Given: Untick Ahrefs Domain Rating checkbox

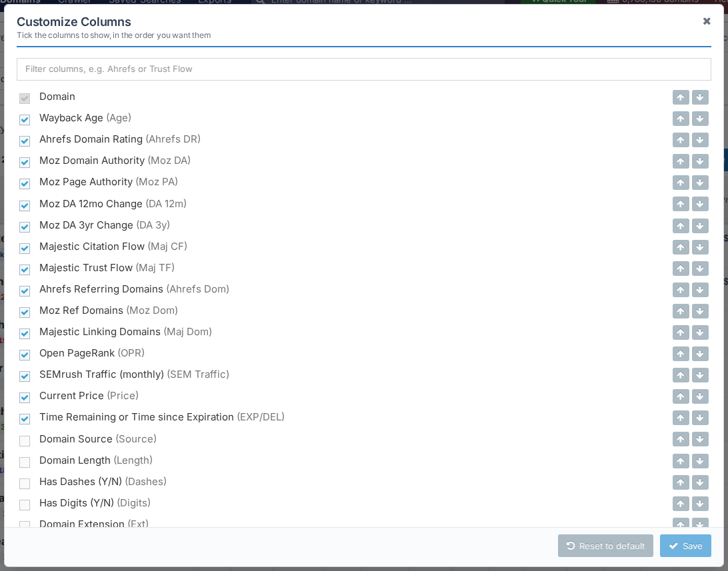Looking at the screenshot, I should [x=25, y=141].
